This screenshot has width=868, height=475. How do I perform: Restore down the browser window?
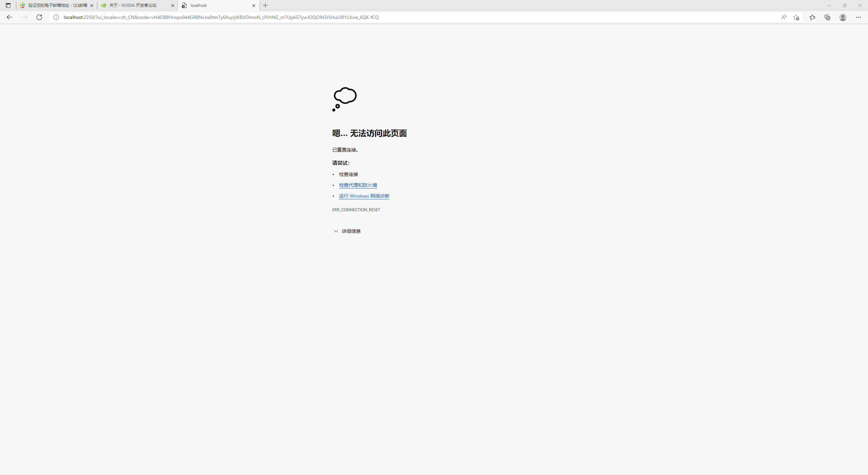point(845,5)
